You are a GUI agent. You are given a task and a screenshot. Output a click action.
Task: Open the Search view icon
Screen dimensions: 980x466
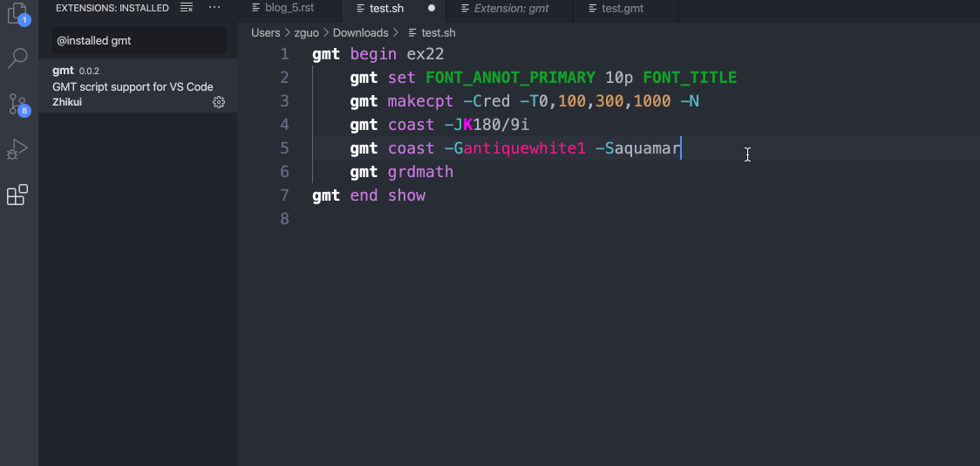click(x=17, y=58)
